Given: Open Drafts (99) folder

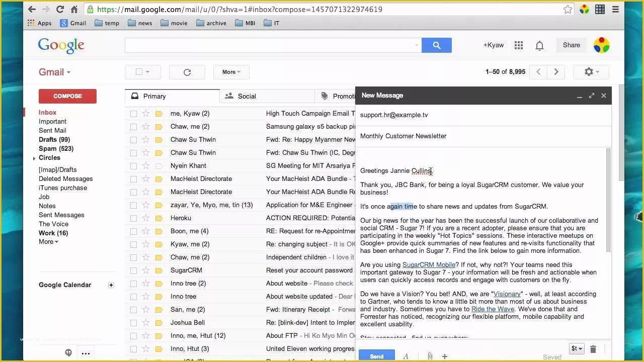Looking at the screenshot, I should point(54,140).
